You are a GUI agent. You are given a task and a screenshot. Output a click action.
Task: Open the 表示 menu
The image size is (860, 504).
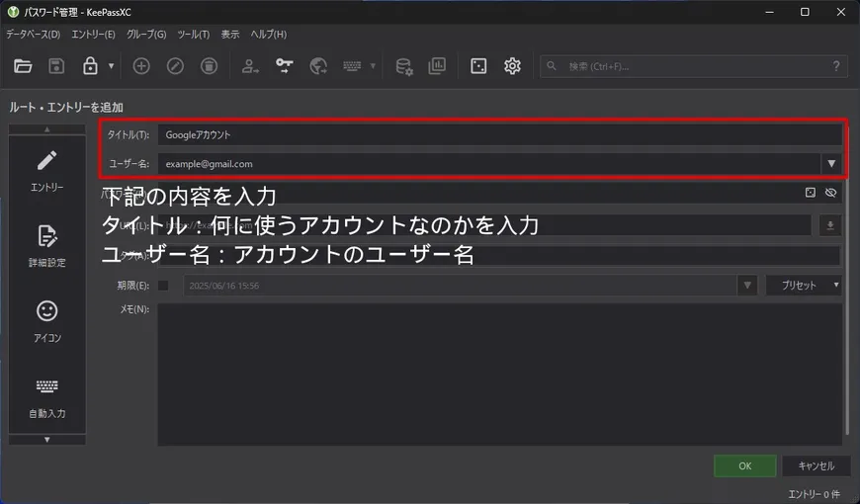point(230,34)
